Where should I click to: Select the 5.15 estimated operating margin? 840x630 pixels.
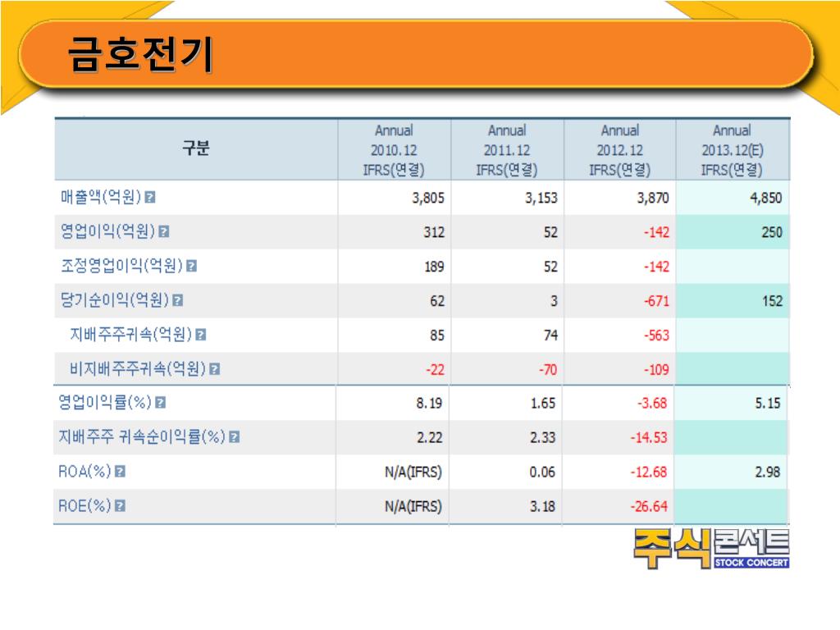pos(768,404)
